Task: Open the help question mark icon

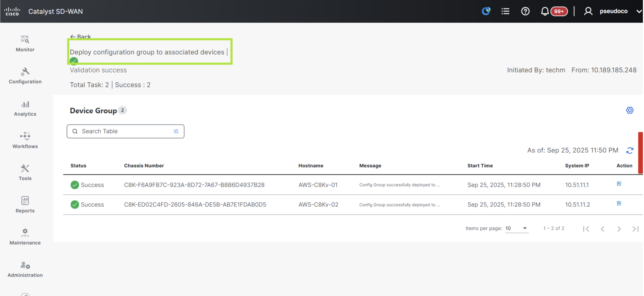Action: pyautogui.click(x=525, y=11)
